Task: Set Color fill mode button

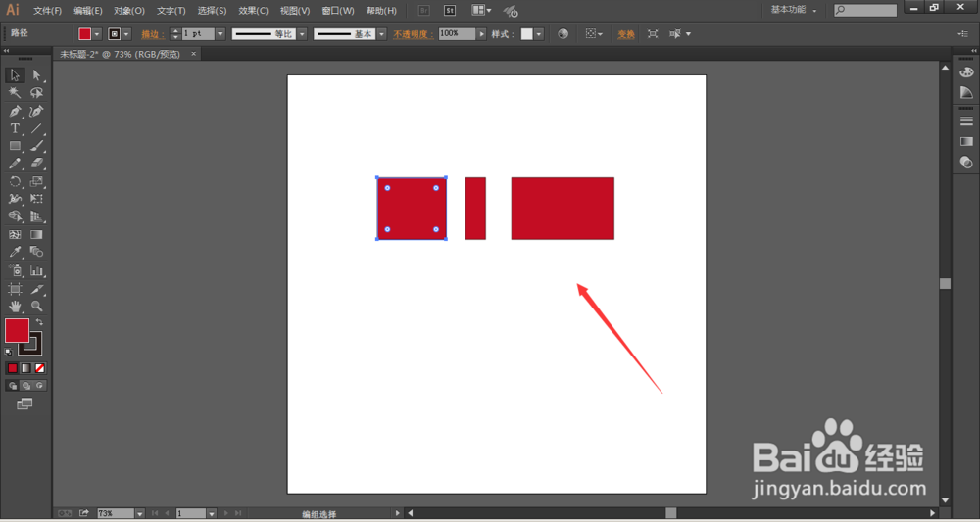Action: tap(12, 368)
